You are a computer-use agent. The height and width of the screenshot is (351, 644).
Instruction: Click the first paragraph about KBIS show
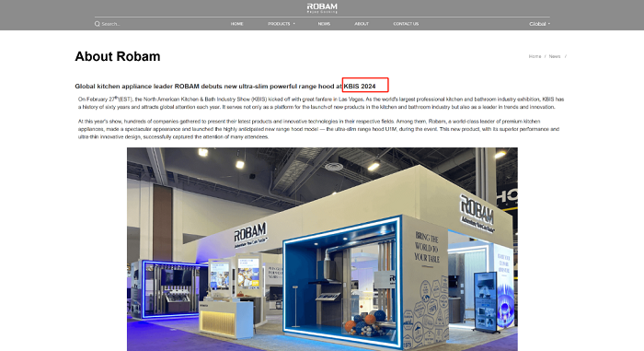tap(321, 103)
